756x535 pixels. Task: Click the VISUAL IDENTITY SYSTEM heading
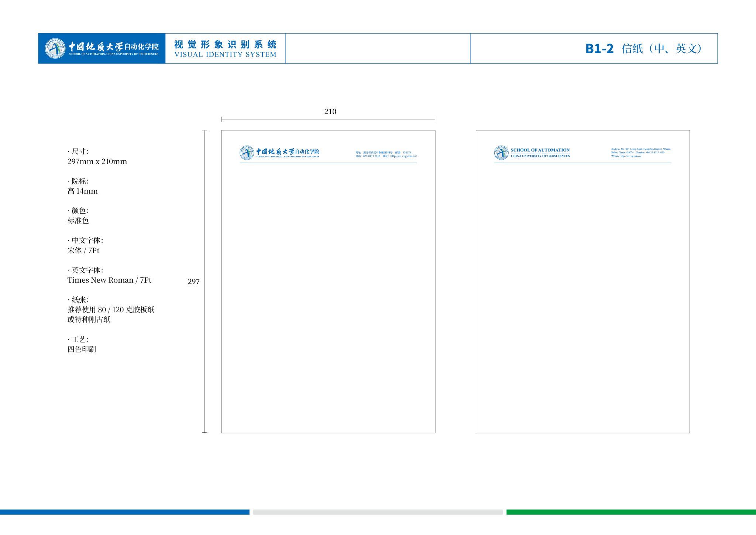(225, 55)
